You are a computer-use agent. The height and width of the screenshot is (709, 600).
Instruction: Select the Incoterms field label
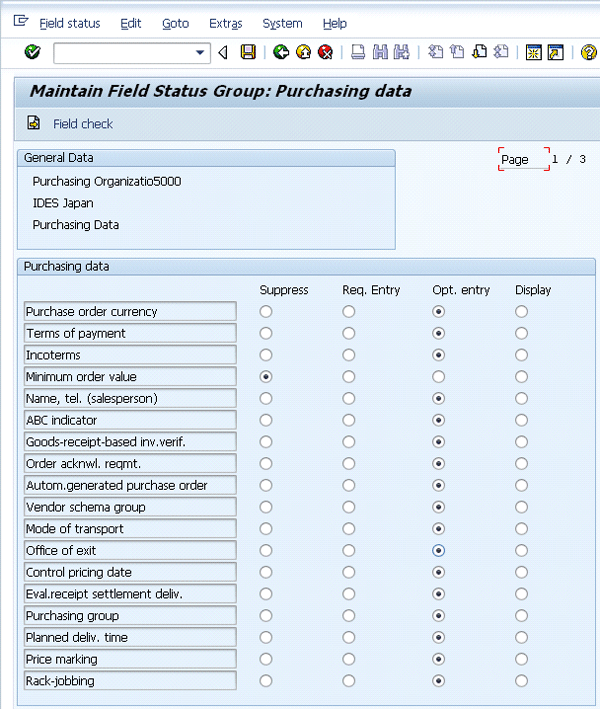[130, 355]
